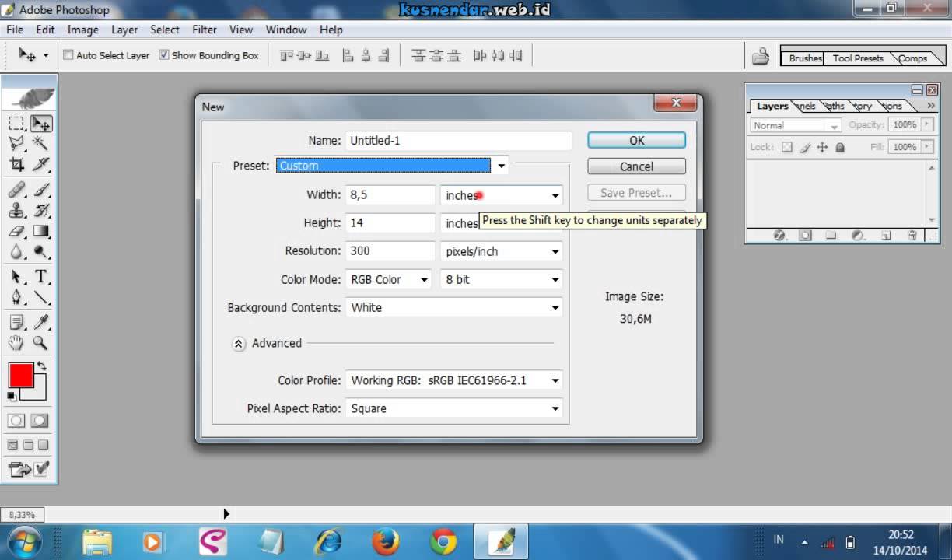Select the Pen tool
This screenshot has width=952, height=560.
[16, 297]
